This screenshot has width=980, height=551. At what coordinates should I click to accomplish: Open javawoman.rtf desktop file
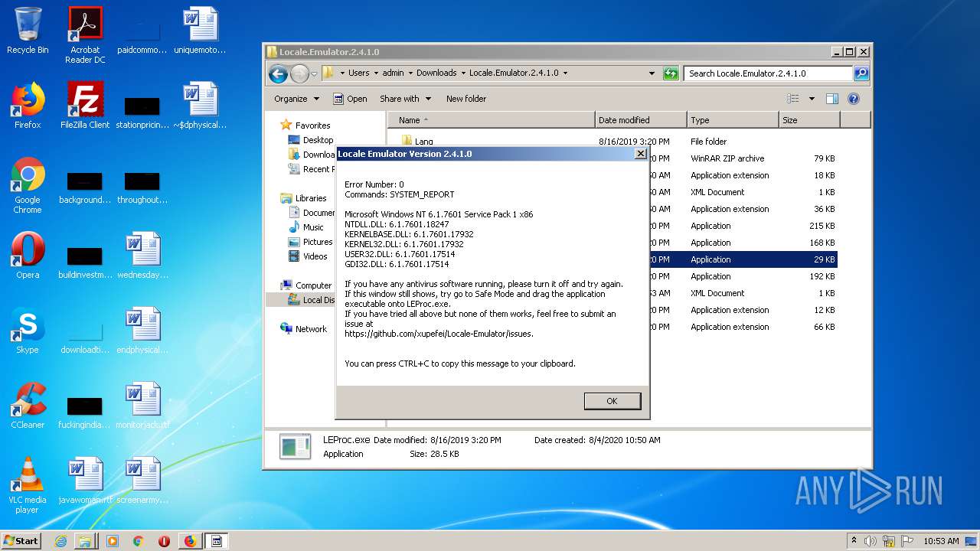click(x=85, y=481)
